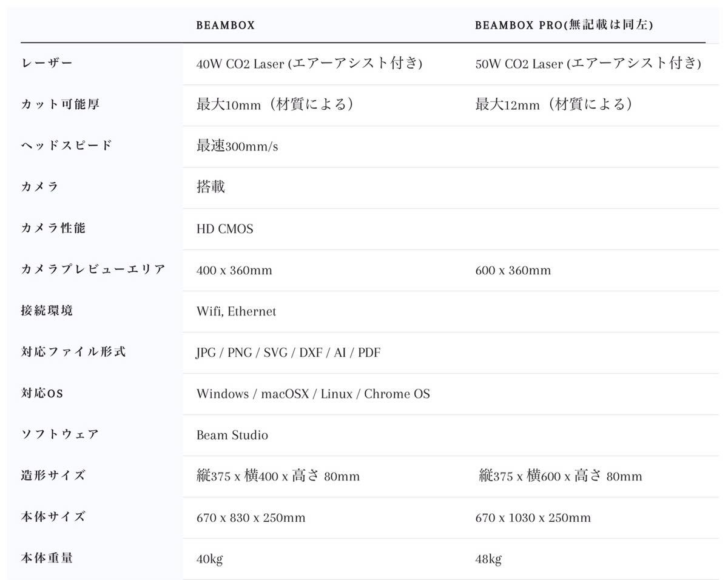Select the 50W CO2 Laser cell
728x580 pixels.
coord(588,64)
